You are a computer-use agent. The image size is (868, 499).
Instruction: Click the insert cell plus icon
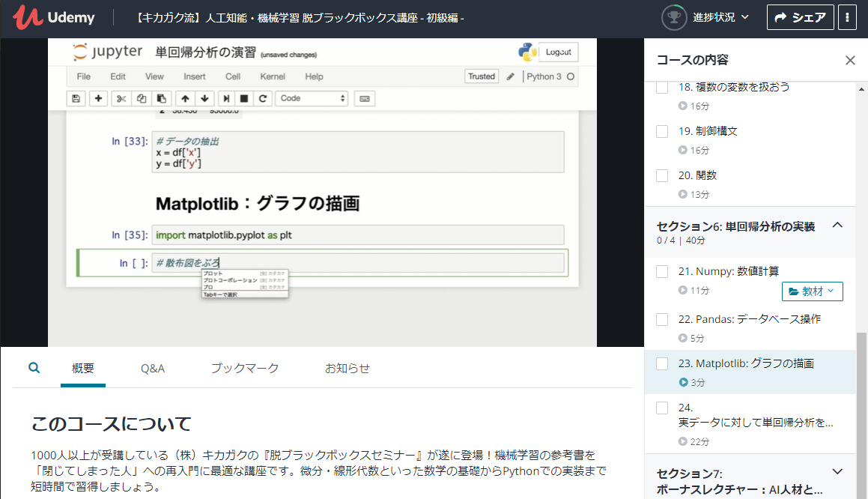(98, 99)
